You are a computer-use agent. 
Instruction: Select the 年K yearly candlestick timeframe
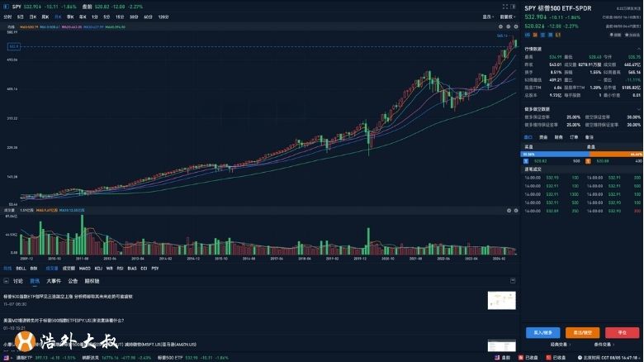83,17
